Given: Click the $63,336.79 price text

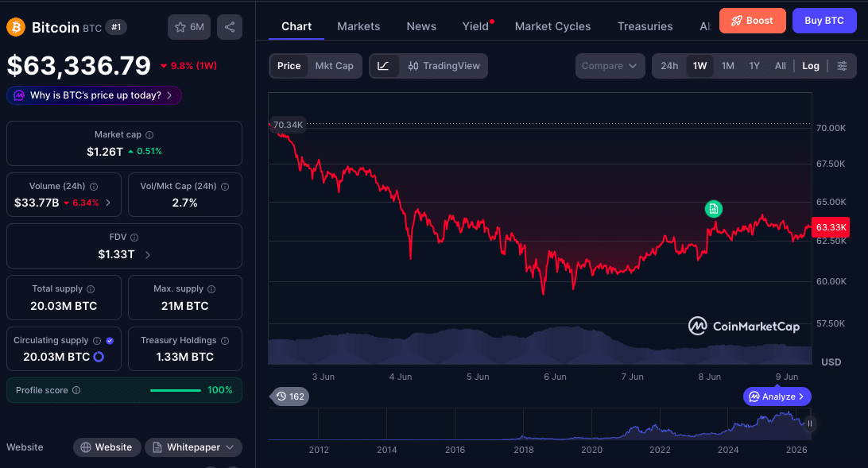Looking at the screenshot, I should pos(79,66).
